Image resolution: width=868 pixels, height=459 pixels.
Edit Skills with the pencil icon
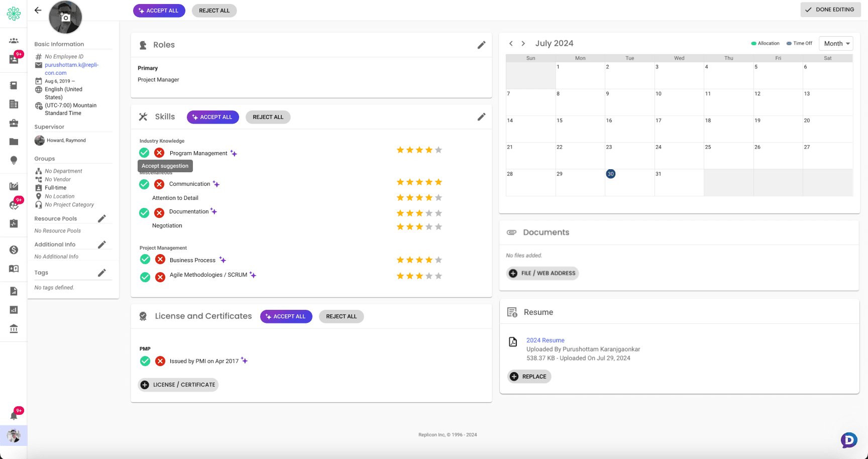pyautogui.click(x=481, y=117)
